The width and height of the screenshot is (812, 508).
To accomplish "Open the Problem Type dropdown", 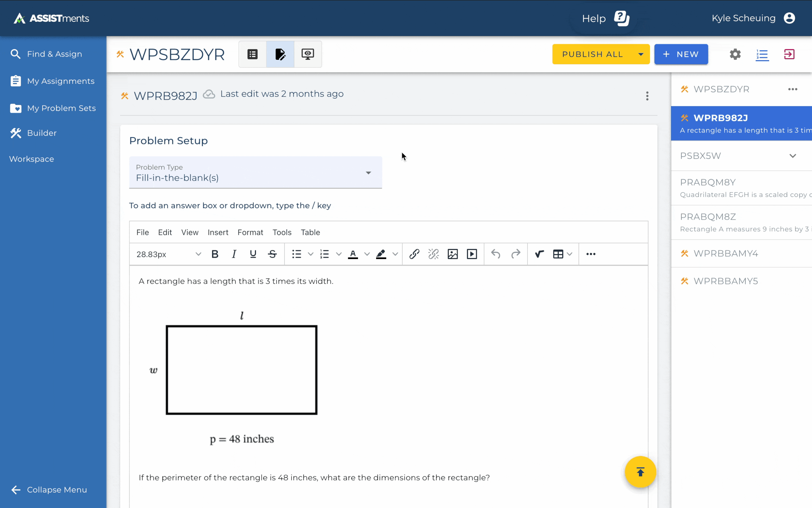I will click(255, 173).
